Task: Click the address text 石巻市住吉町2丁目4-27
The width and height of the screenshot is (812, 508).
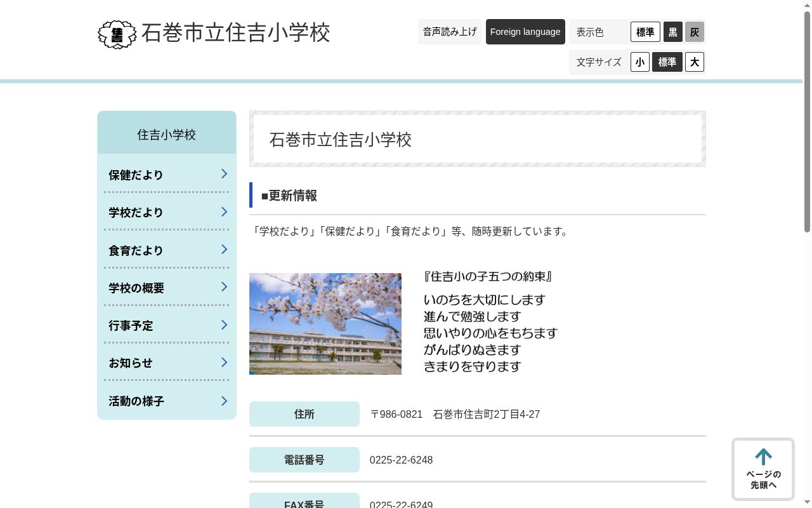Action: (x=487, y=415)
